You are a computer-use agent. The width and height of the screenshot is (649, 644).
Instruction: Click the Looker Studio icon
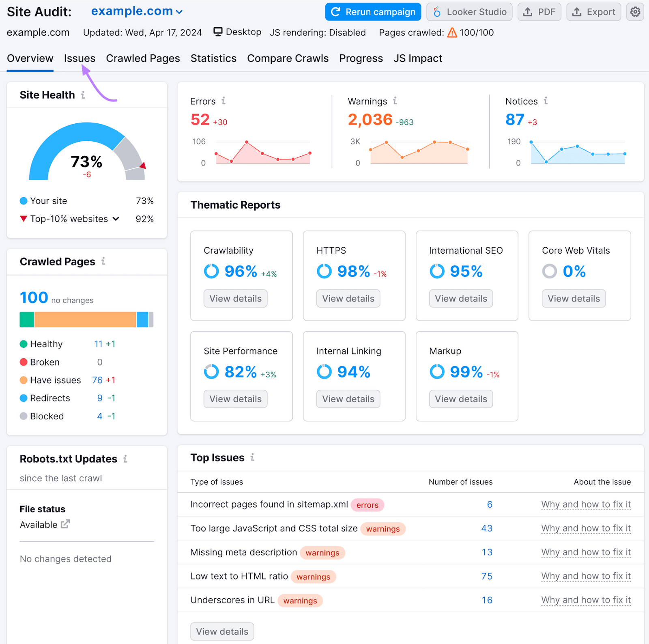437,12
